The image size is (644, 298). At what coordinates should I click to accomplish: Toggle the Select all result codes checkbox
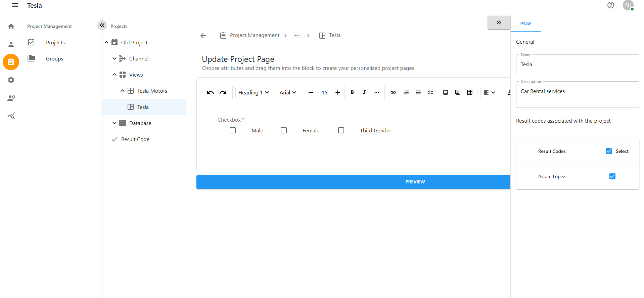(x=609, y=151)
